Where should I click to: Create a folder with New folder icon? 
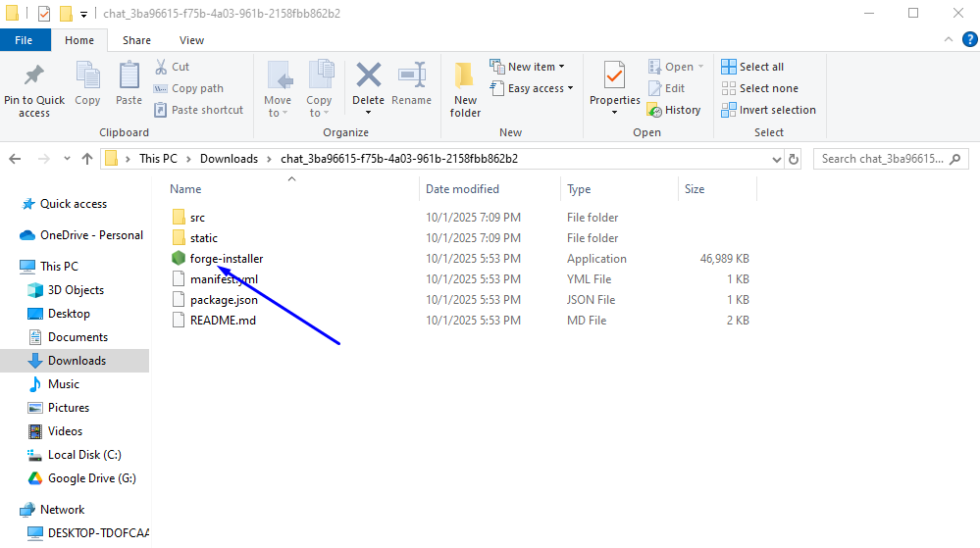click(x=465, y=76)
